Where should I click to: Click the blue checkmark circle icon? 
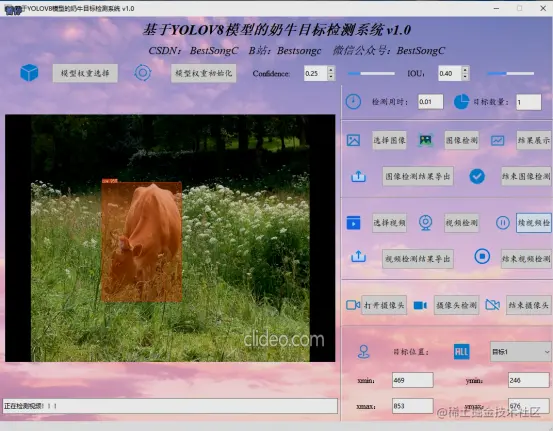click(x=477, y=176)
